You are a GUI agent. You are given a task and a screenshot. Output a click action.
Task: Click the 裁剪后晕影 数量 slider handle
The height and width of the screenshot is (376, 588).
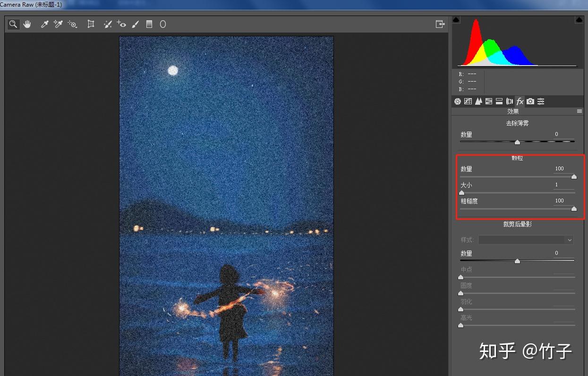click(x=517, y=261)
